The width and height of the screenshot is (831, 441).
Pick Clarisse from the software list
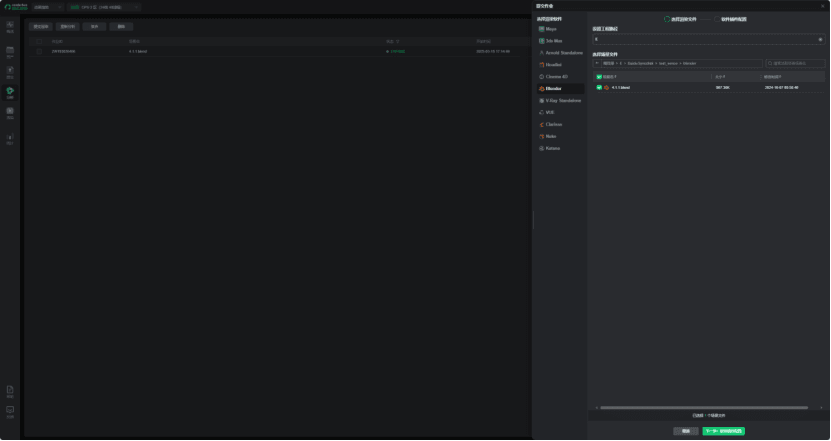[553, 125]
